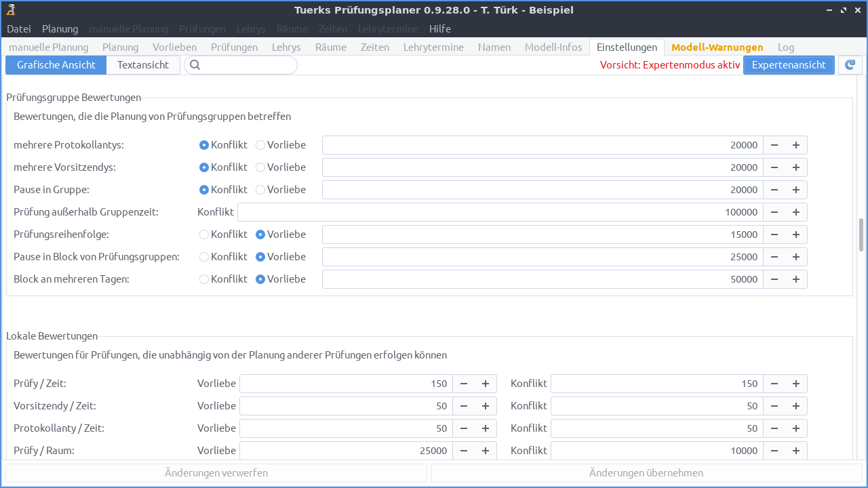Screen dimensions: 868x488
Task: Decrease the 'Pause in Gruppe' value with minus
Action: (774, 190)
